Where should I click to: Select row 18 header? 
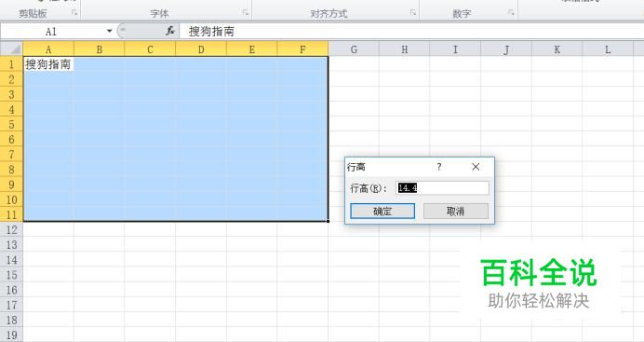(x=11, y=321)
